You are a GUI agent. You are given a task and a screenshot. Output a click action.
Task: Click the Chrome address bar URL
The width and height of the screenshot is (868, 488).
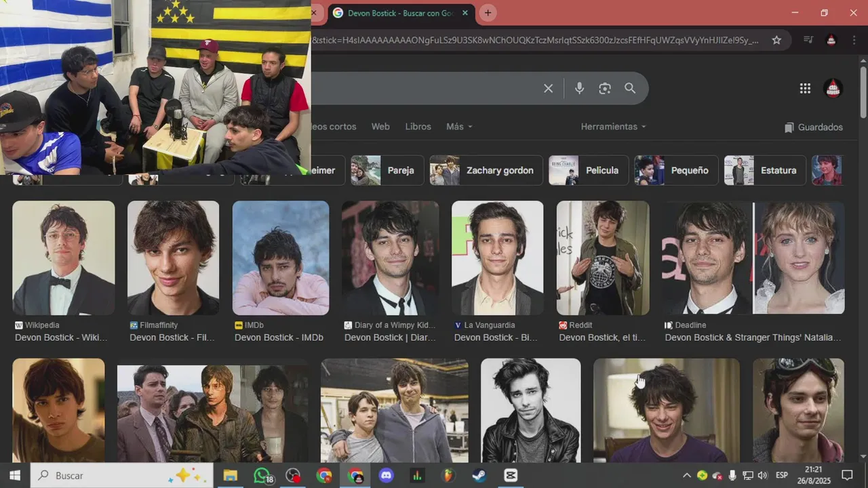click(x=536, y=40)
